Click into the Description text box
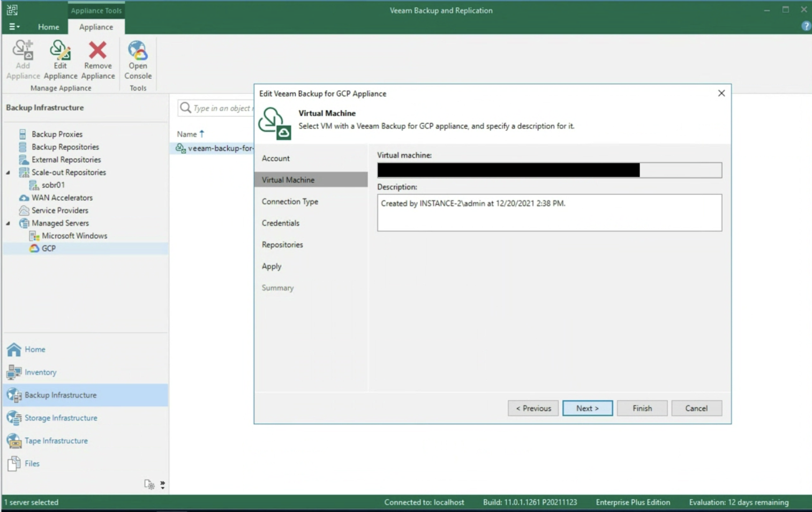The width and height of the screenshot is (812, 512). [x=550, y=213]
